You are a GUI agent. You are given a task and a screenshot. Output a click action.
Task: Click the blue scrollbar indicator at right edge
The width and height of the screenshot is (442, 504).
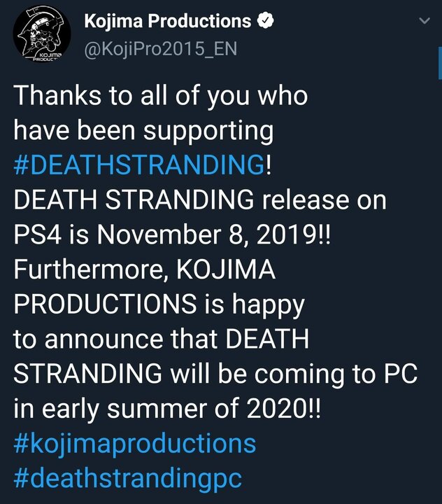(x=440, y=63)
